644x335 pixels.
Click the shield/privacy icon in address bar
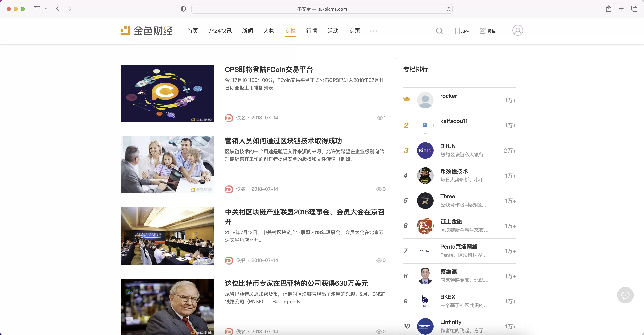[183, 9]
